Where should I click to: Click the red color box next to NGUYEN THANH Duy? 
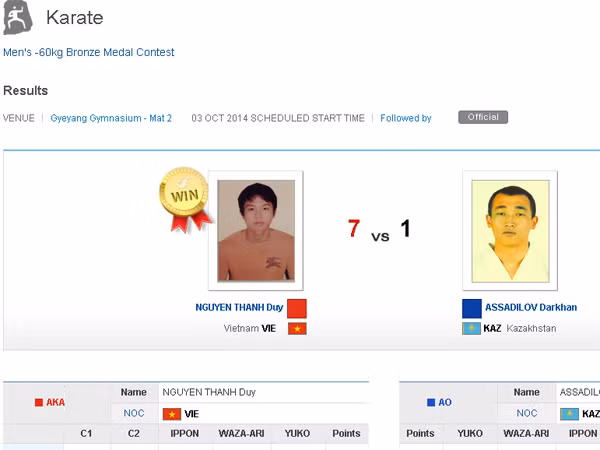(x=297, y=308)
